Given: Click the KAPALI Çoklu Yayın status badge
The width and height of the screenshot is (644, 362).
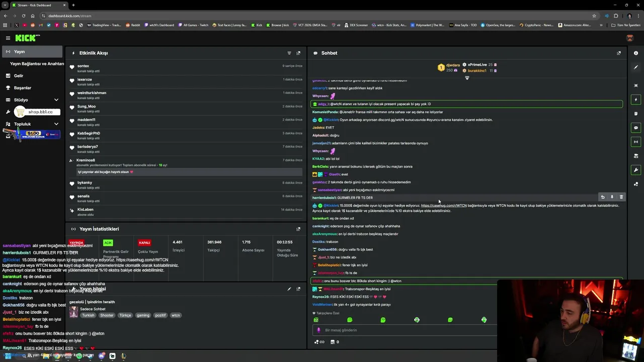Looking at the screenshot, I should point(144,243).
